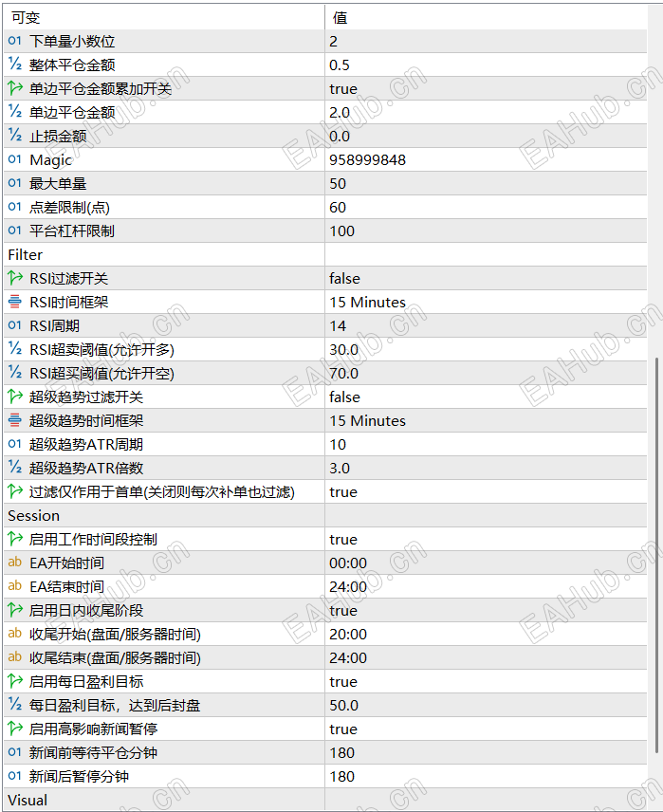Click the boolean icon beside 过滤仅作用于首单

point(15,491)
